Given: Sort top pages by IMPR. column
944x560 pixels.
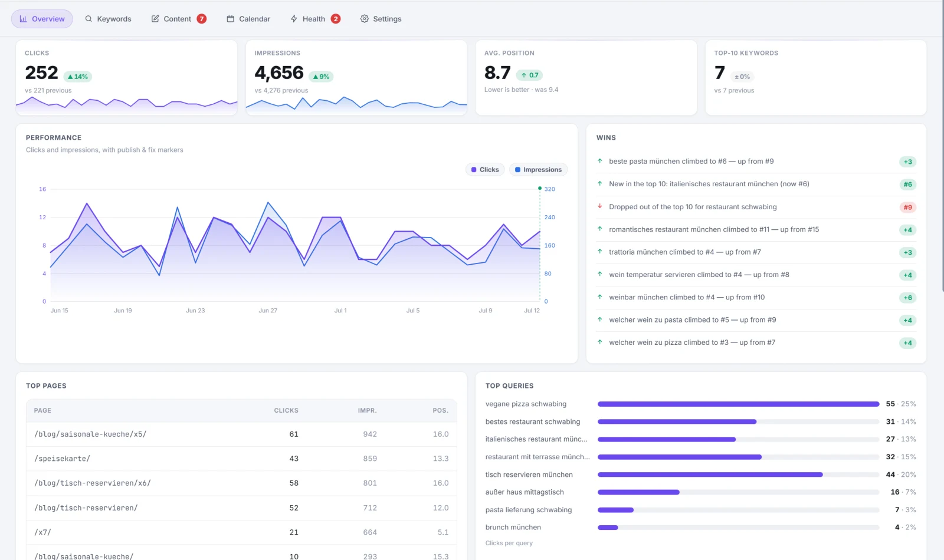Looking at the screenshot, I should pos(367,411).
